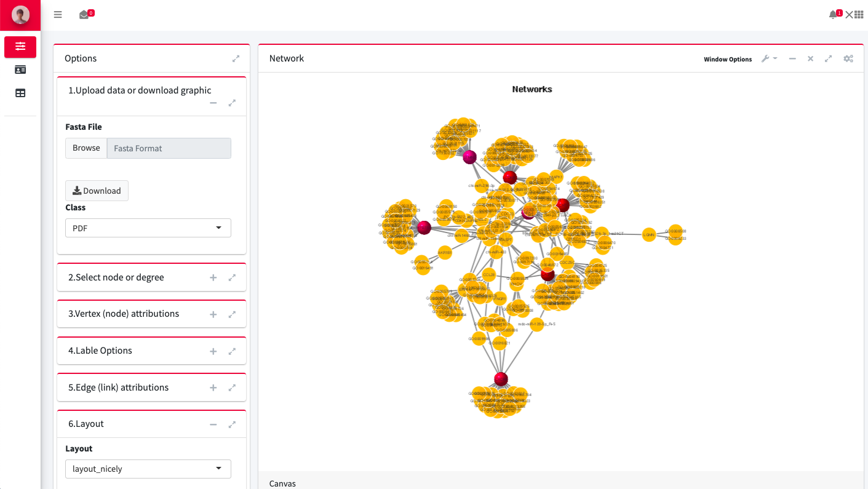Collapse the Network panel with minus icon
This screenshot has width=868, height=489.
pos(792,59)
